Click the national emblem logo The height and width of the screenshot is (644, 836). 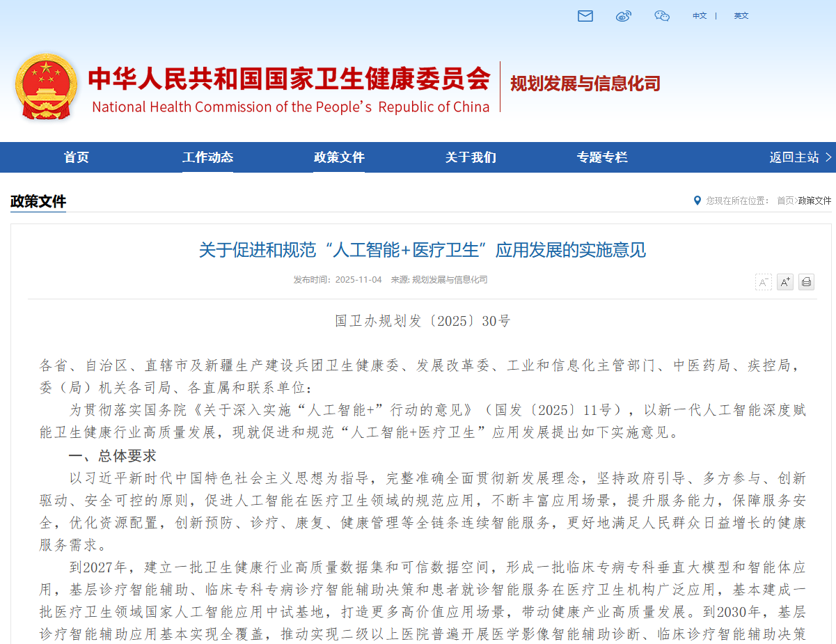[x=46, y=86]
